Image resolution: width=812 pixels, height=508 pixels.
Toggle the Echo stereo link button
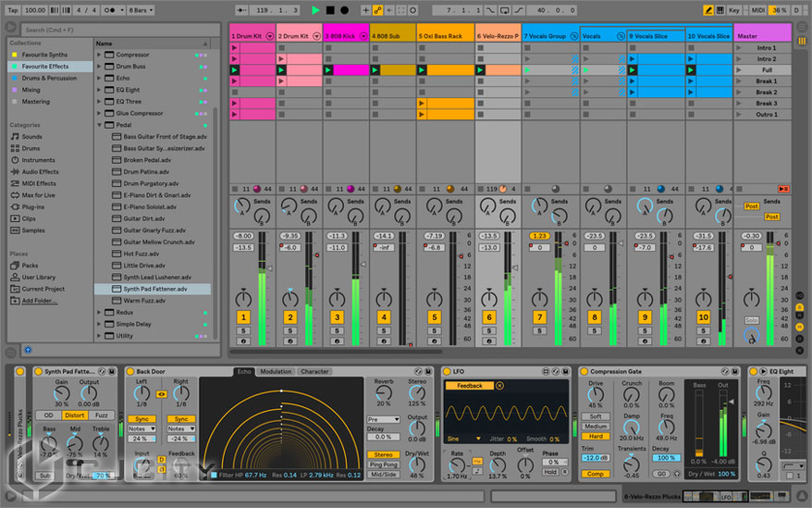click(x=162, y=394)
